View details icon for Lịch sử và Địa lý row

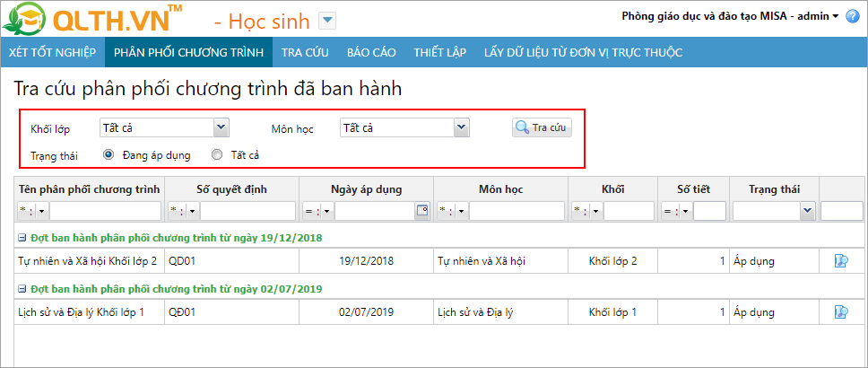tap(841, 312)
